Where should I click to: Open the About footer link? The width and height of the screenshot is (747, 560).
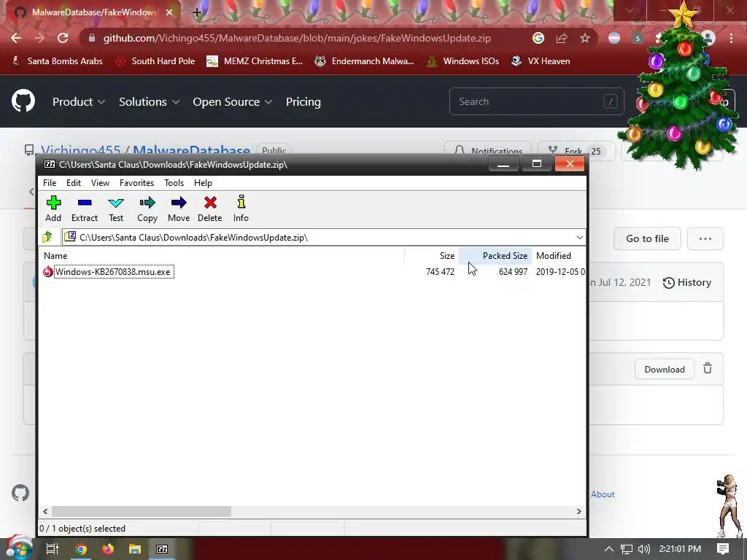[603, 494]
